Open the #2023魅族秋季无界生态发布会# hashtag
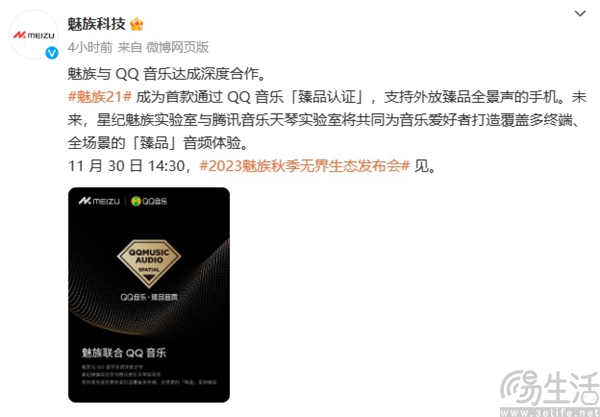Image resolution: width=600 pixels, height=417 pixels. pos(305,166)
